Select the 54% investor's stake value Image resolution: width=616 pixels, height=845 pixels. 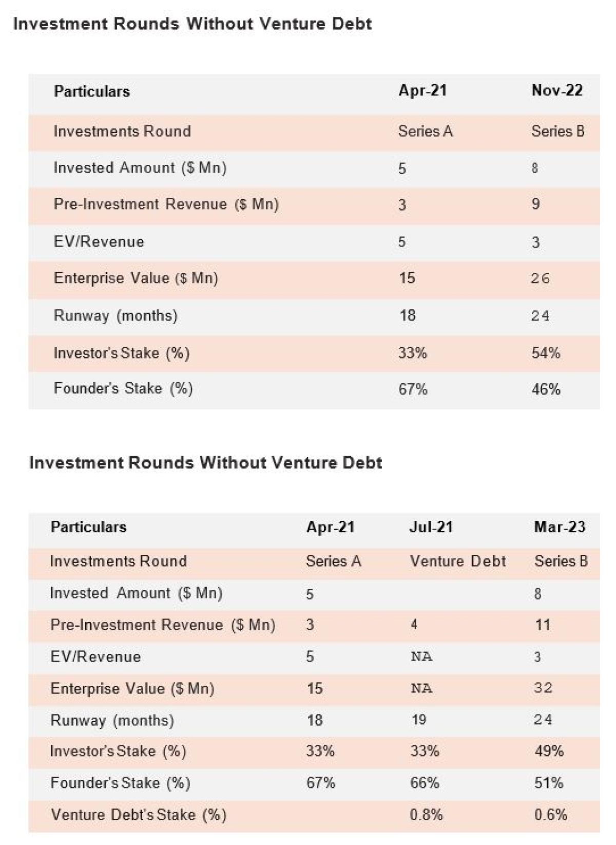pyautogui.click(x=546, y=353)
